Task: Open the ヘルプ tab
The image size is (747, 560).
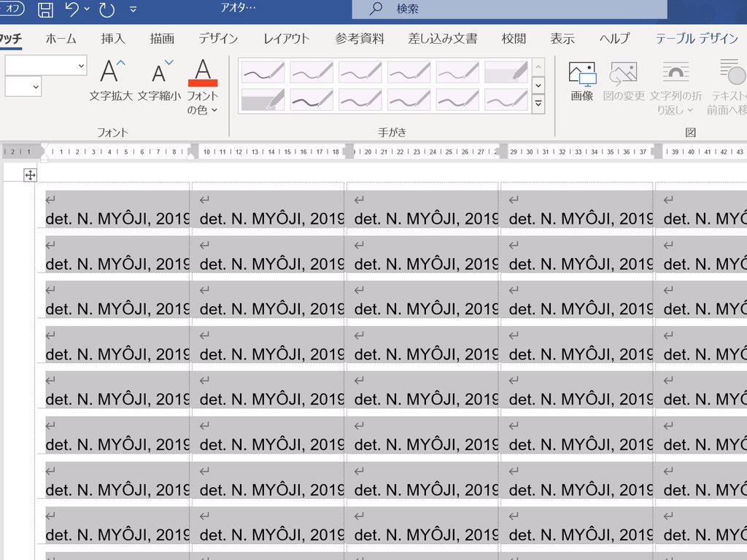Action: [614, 39]
